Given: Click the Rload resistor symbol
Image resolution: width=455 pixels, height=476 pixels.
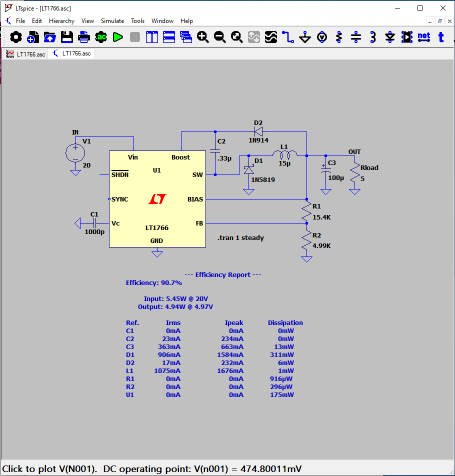Looking at the screenshot, I should coord(355,173).
